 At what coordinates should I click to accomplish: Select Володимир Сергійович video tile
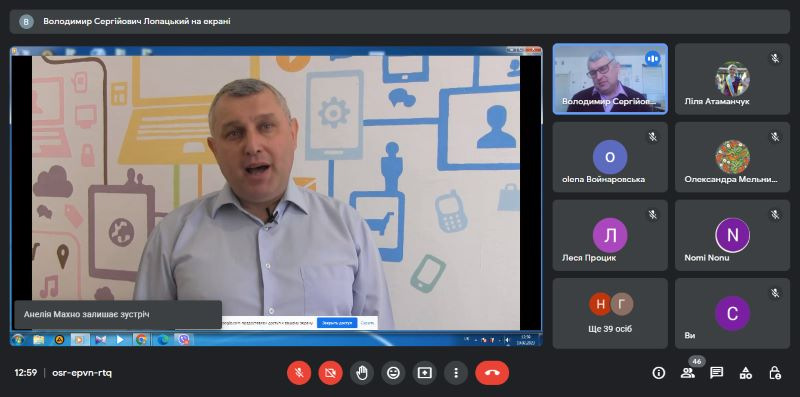[610, 79]
